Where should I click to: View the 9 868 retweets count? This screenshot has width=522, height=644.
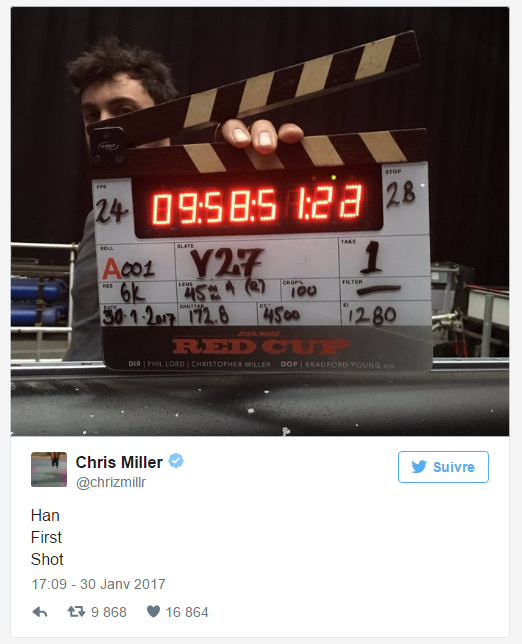[108, 612]
